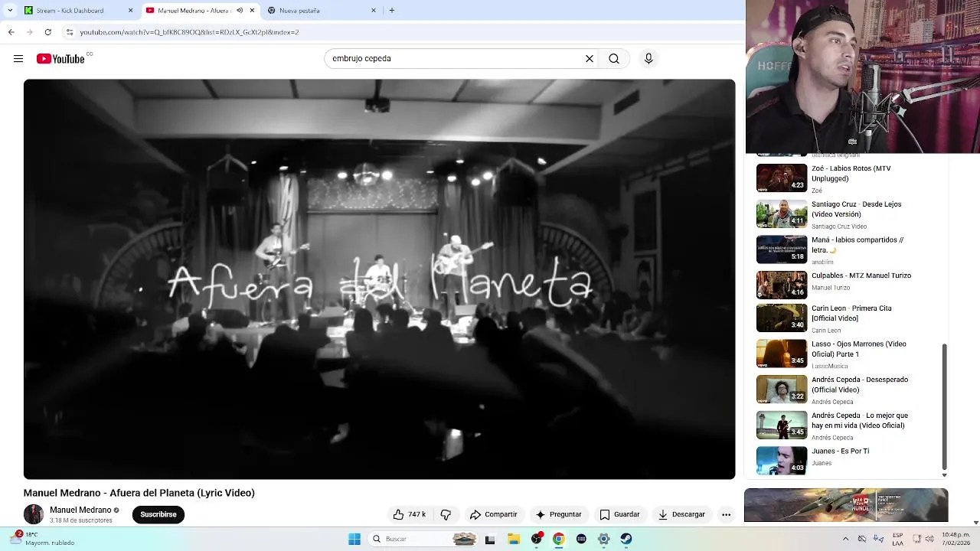Open Steam from the taskbar
The width and height of the screenshot is (980, 551).
click(626, 539)
